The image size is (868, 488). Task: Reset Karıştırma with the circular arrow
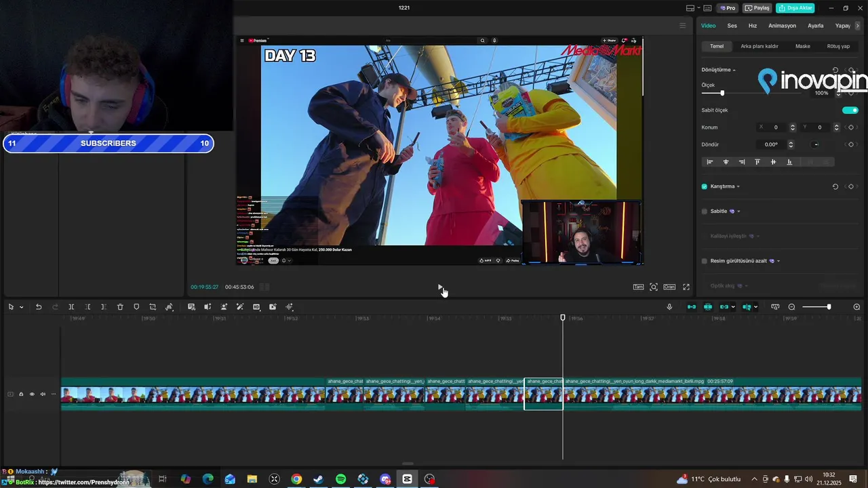(x=835, y=186)
